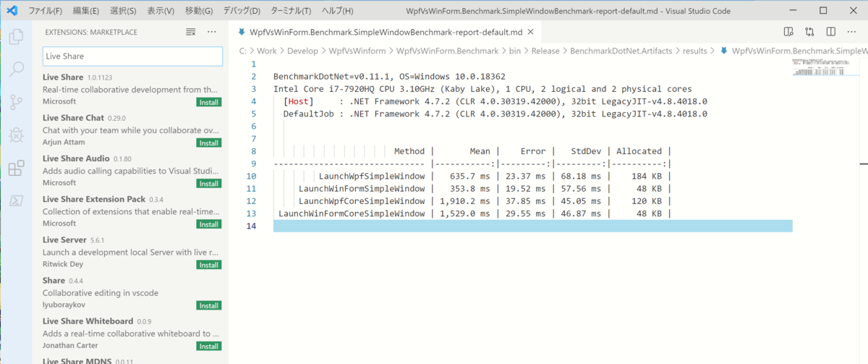Install the Live Share Audio extension
868x364 pixels.
point(209,183)
